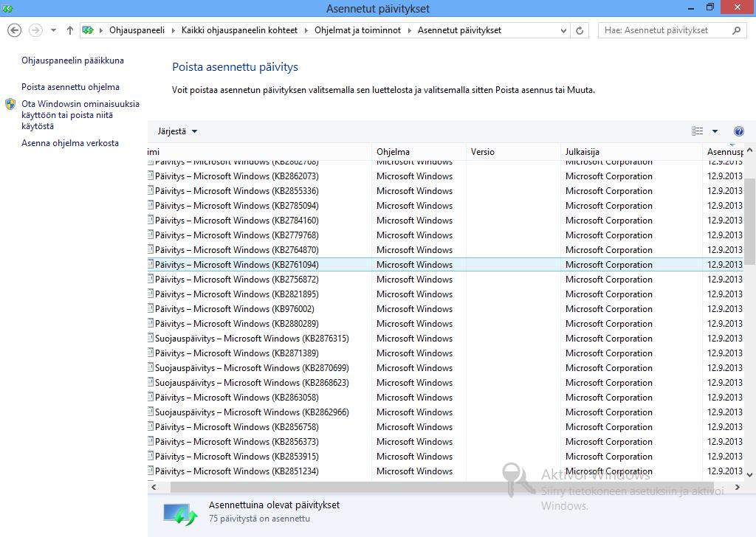Click the document icon of KB2862966
Viewport: 756px width, 537px height.
151,412
